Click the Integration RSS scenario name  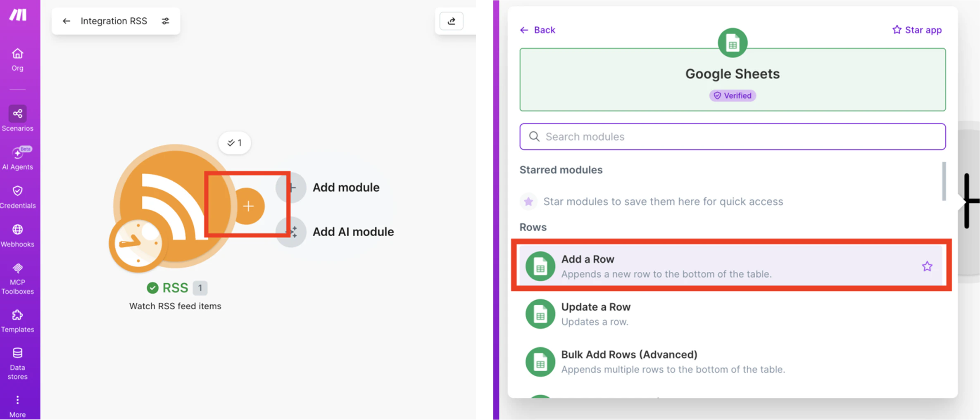tap(114, 21)
